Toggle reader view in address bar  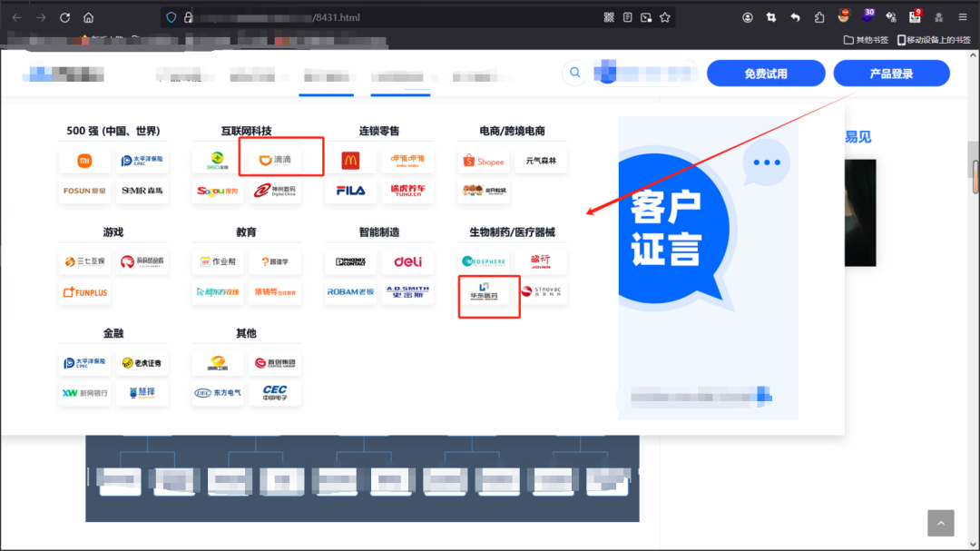tap(628, 17)
